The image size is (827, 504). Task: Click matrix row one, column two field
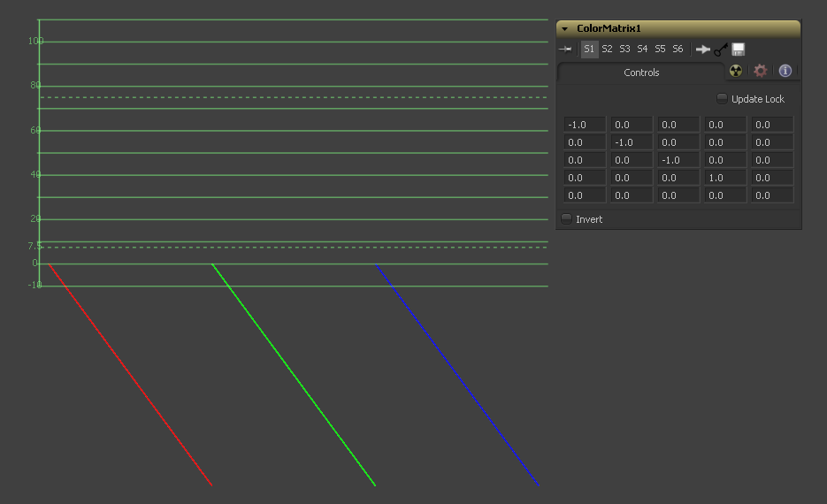[x=632, y=125]
